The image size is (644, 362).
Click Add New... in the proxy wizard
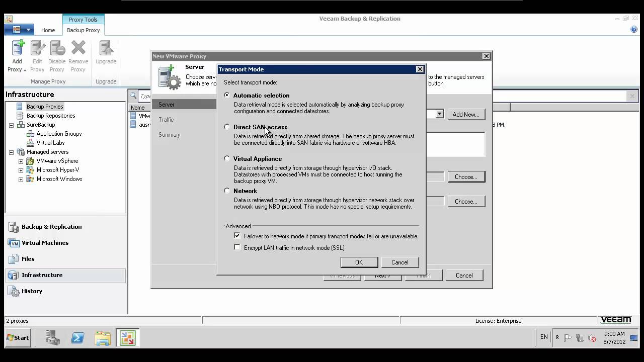(466, 115)
